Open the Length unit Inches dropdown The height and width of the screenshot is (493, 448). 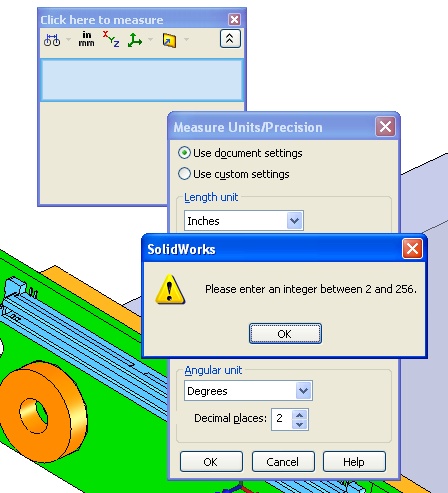[295, 220]
